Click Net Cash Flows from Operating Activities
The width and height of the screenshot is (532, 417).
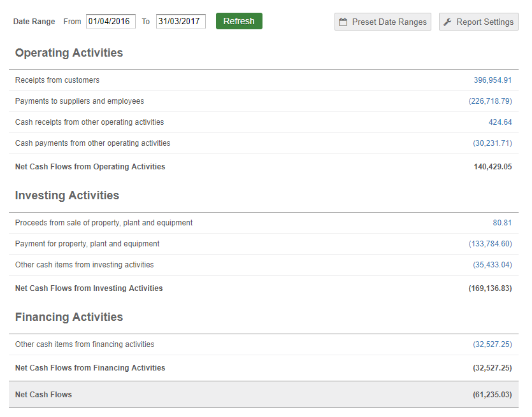90,167
